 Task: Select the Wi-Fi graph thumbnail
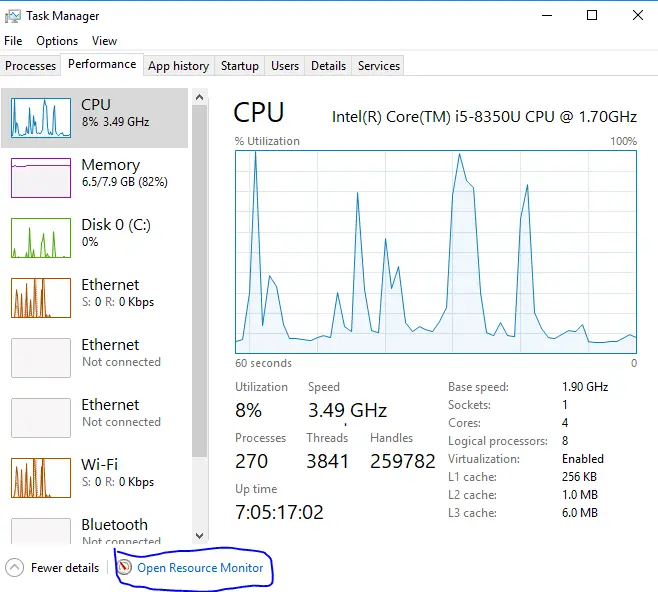pyautogui.click(x=41, y=478)
